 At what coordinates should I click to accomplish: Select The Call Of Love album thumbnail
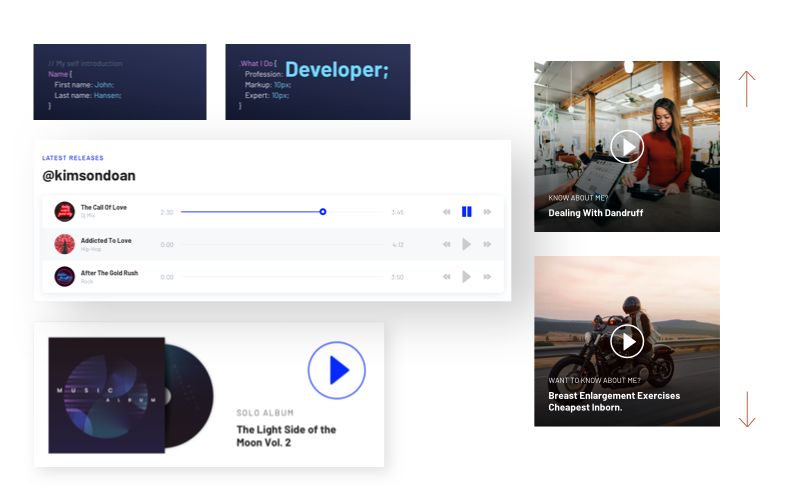(x=65, y=212)
